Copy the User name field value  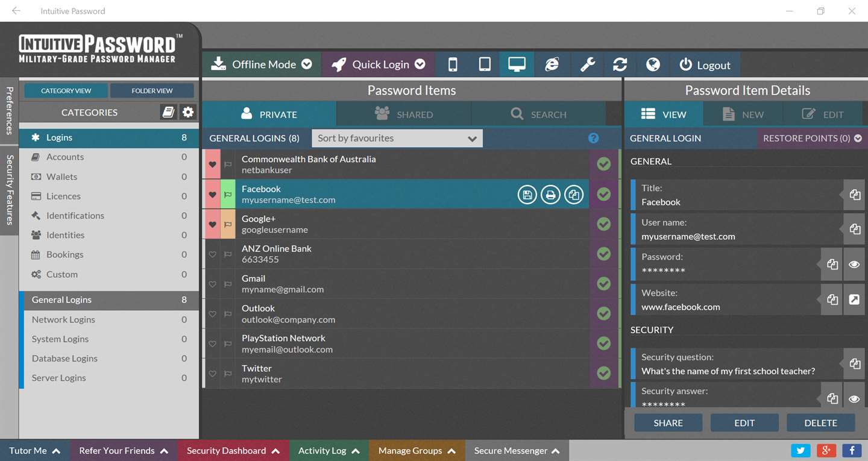(x=854, y=229)
